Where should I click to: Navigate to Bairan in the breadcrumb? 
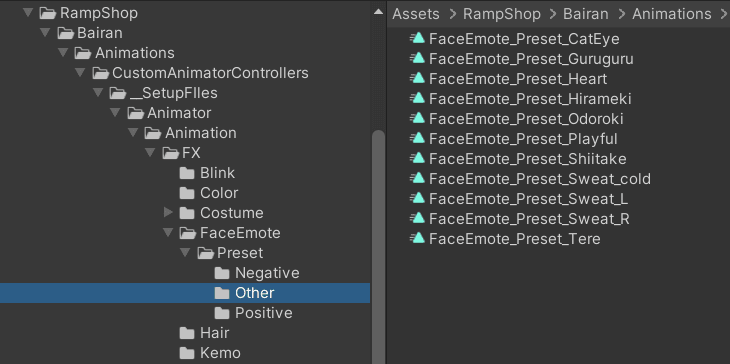pos(586,14)
